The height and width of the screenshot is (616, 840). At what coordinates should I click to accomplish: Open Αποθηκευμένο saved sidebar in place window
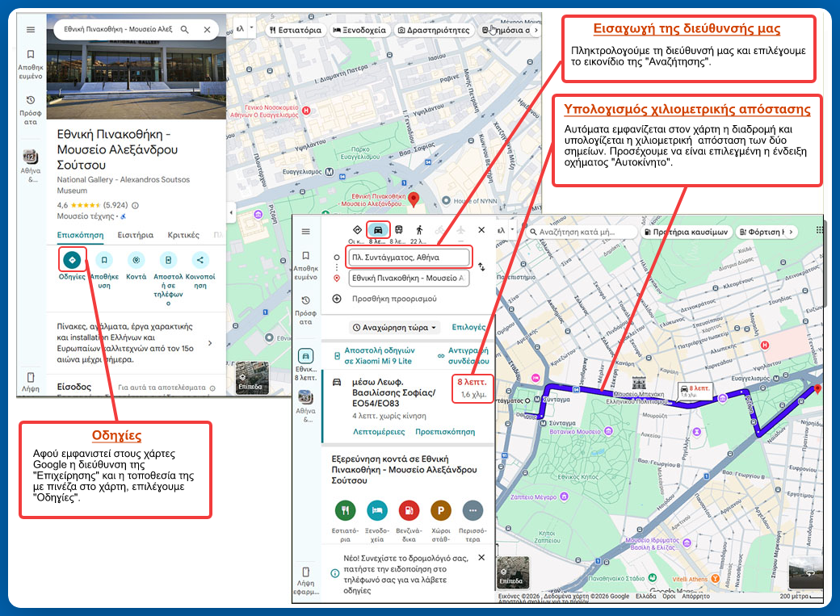(31, 64)
